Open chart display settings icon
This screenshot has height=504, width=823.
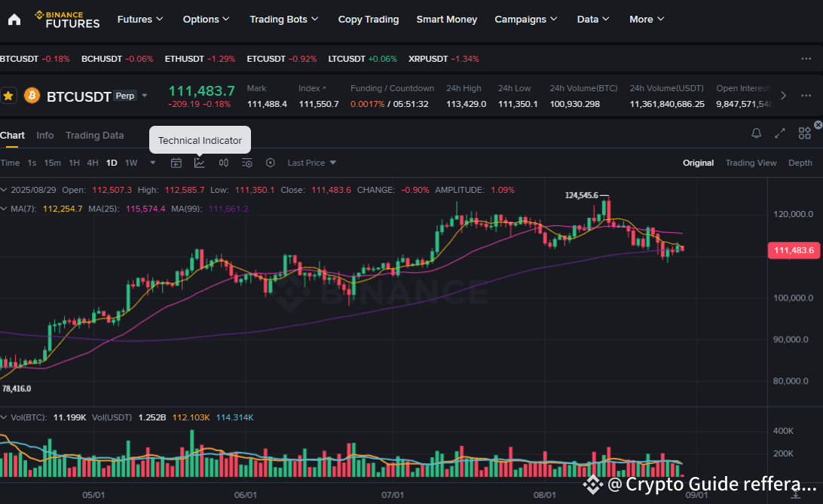[x=246, y=163]
